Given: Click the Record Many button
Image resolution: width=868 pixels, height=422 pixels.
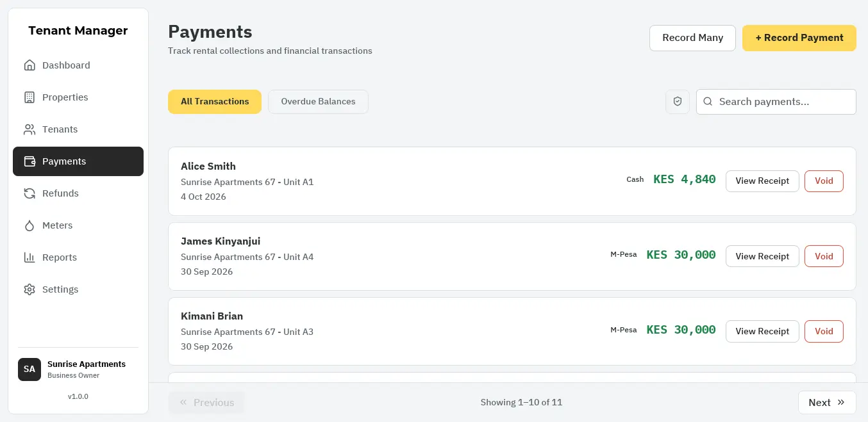Looking at the screenshot, I should [692, 38].
